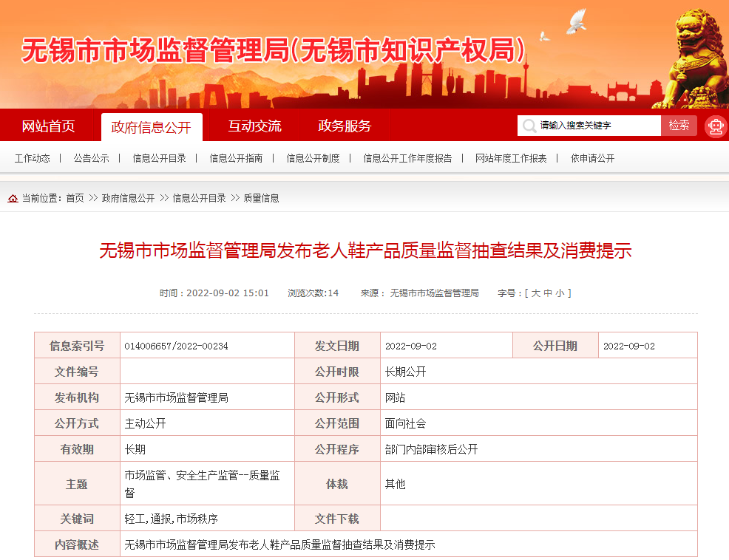Image resolution: width=729 pixels, height=560 pixels.
Task: Set font size to 大
Action: 535,293
